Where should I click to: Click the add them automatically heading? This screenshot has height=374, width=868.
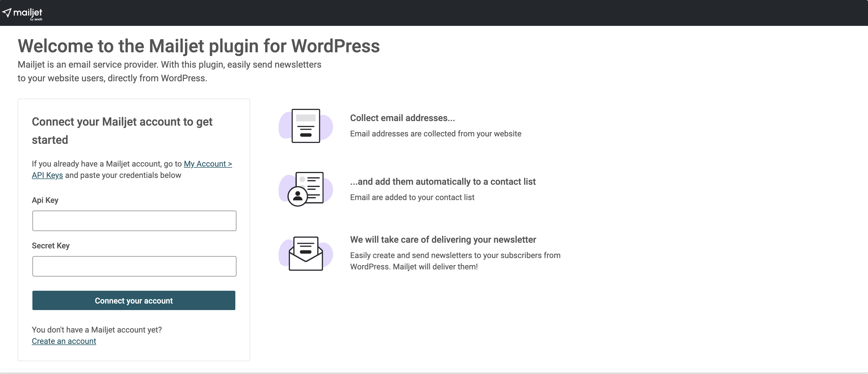coord(443,182)
